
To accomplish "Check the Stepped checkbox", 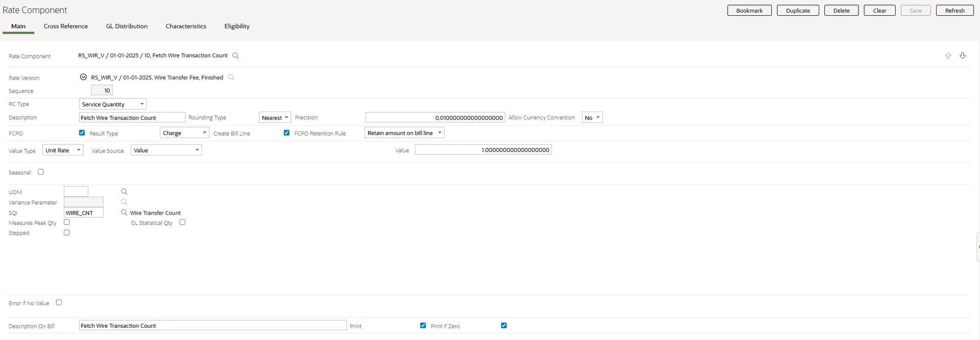I will (x=67, y=232).
